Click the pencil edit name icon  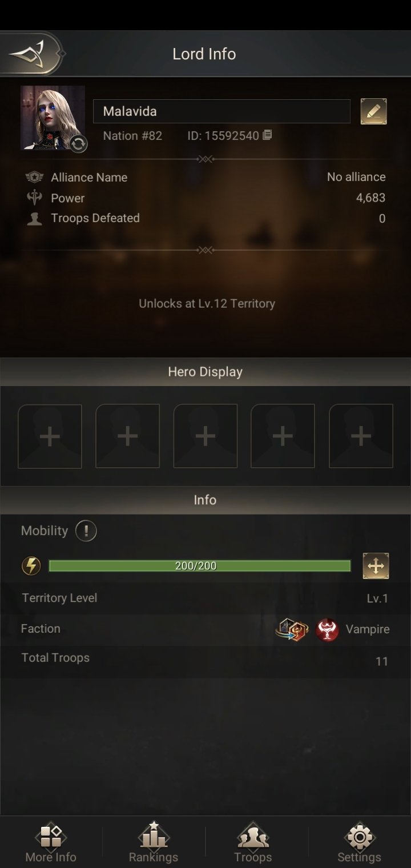point(374,111)
